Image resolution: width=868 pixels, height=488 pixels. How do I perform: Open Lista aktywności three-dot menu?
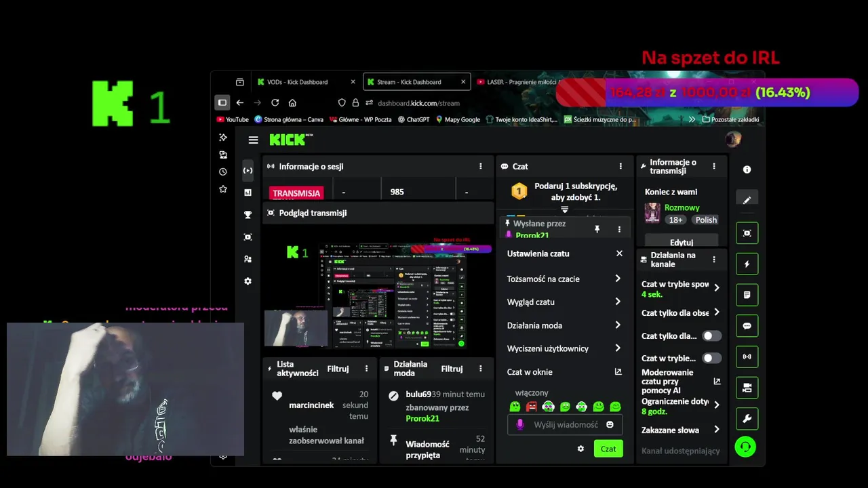(367, 369)
